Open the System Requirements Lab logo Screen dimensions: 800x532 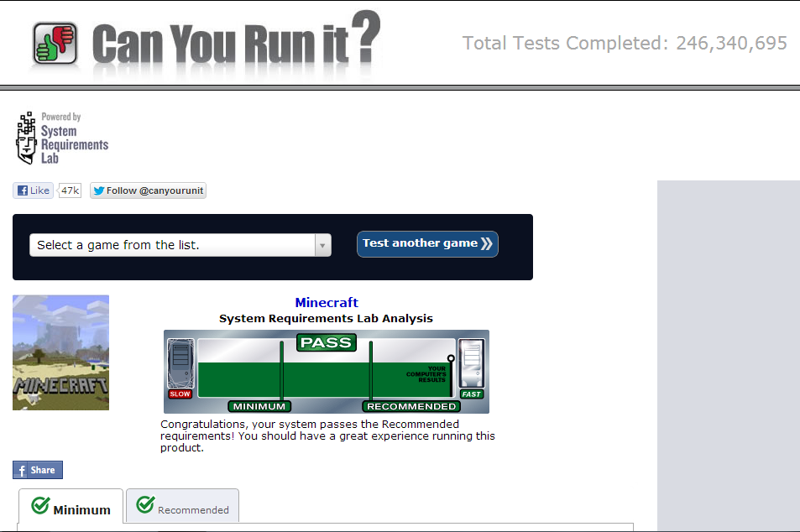(x=62, y=138)
